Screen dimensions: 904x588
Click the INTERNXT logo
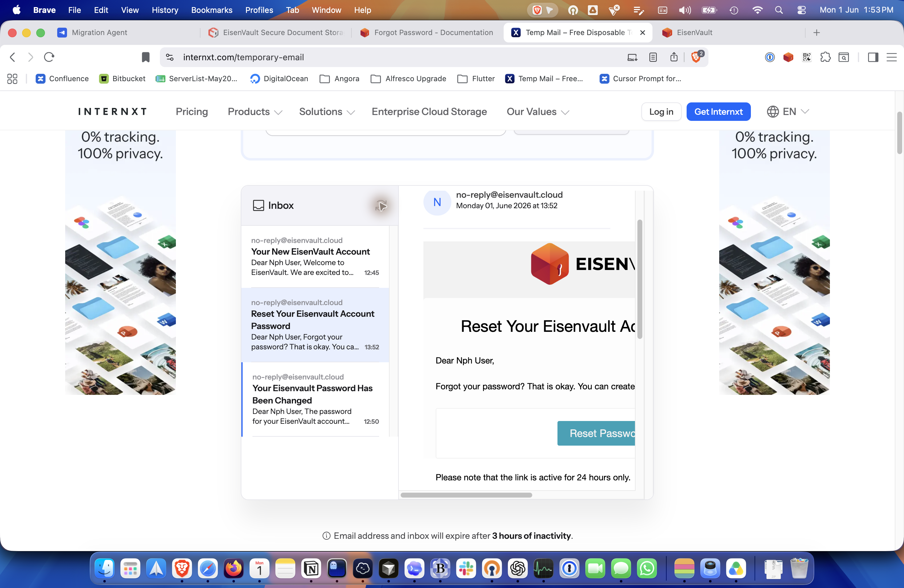click(112, 112)
